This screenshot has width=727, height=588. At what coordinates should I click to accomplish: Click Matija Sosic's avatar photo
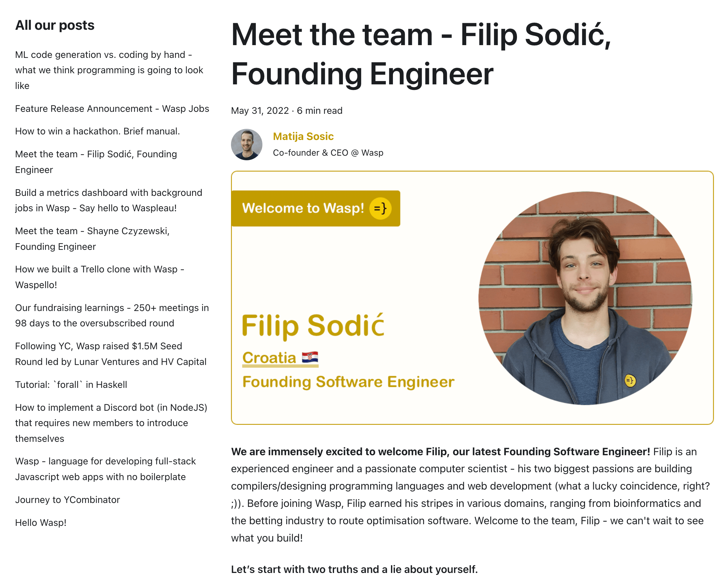(x=247, y=144)
